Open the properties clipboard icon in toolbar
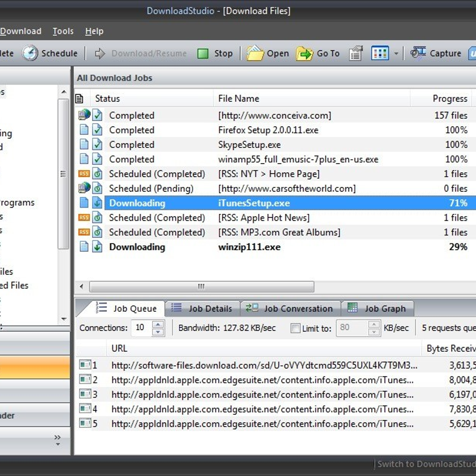Screen dimensions: 476x476 [x=356, y=53]
